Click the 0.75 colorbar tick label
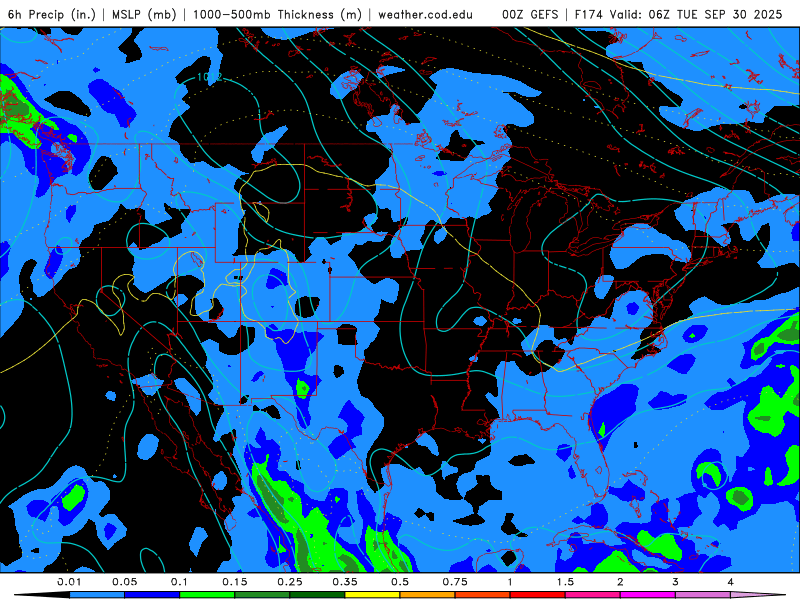 coord(455,582)
